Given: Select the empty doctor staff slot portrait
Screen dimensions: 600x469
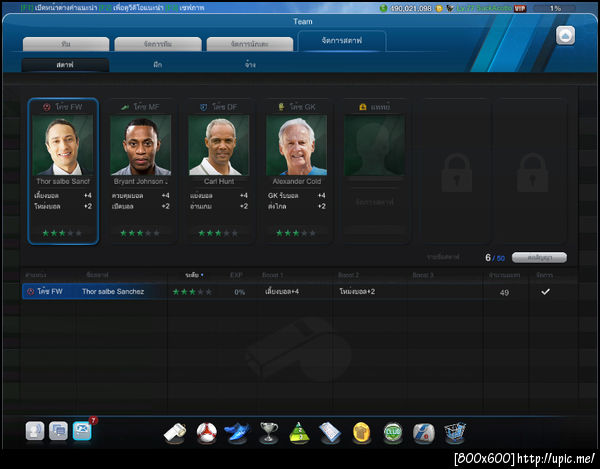Looking at the screenshot, I should tap(374, 146).
